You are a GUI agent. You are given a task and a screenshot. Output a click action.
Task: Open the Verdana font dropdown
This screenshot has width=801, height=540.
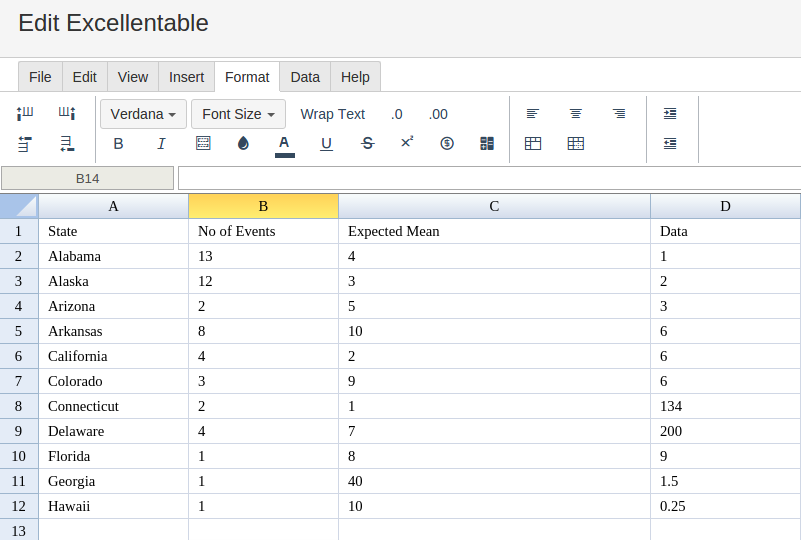[x=144, y=114]
